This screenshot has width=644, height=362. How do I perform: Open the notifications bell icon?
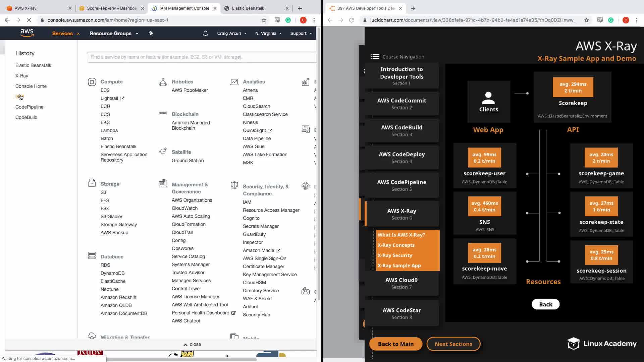206,34
